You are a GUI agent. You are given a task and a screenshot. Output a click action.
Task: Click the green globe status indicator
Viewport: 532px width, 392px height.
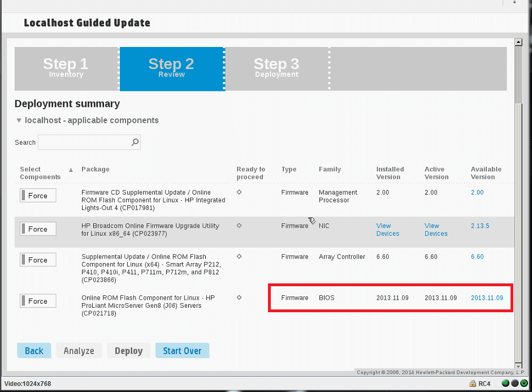pos(505,383)
